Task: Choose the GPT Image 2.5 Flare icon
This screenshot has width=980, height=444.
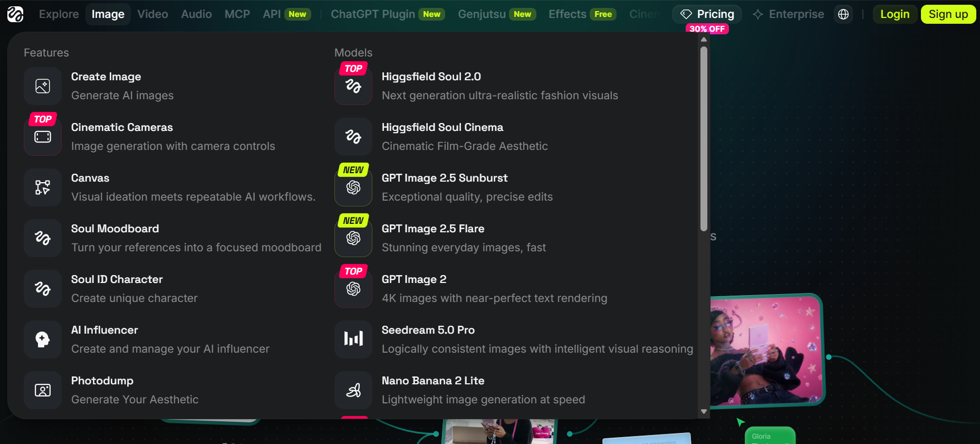Action: tap(353, 238)
